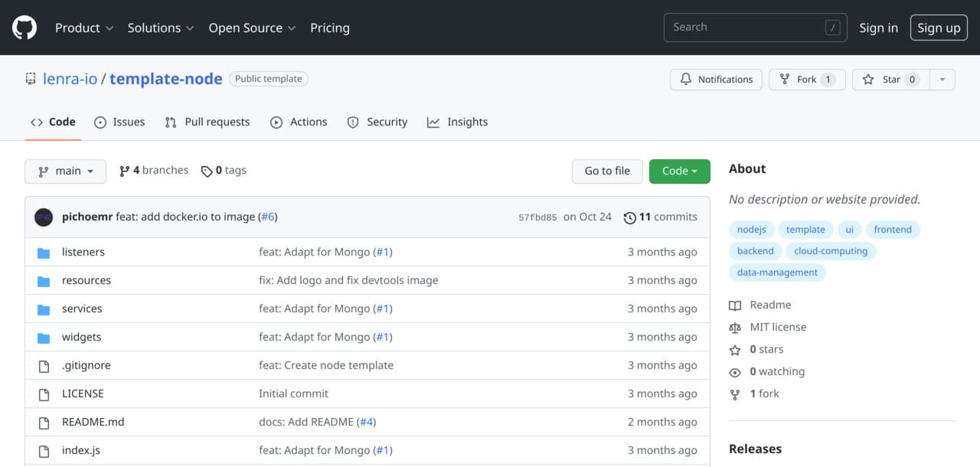Image resolution: width=980 pixels, height=467 pixels.
Task: Click the folder icon beside resources
Action: click(x=44, y=281)
